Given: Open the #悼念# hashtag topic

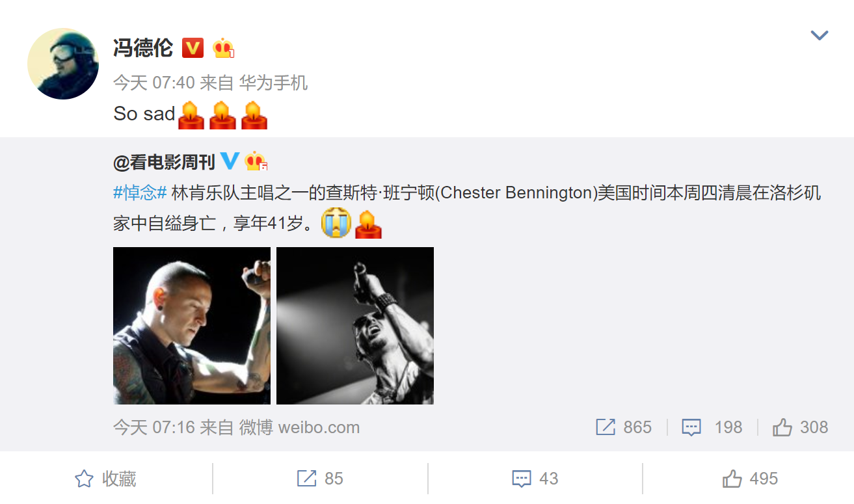Looking at the screenshot, I should tap(140, 193).
